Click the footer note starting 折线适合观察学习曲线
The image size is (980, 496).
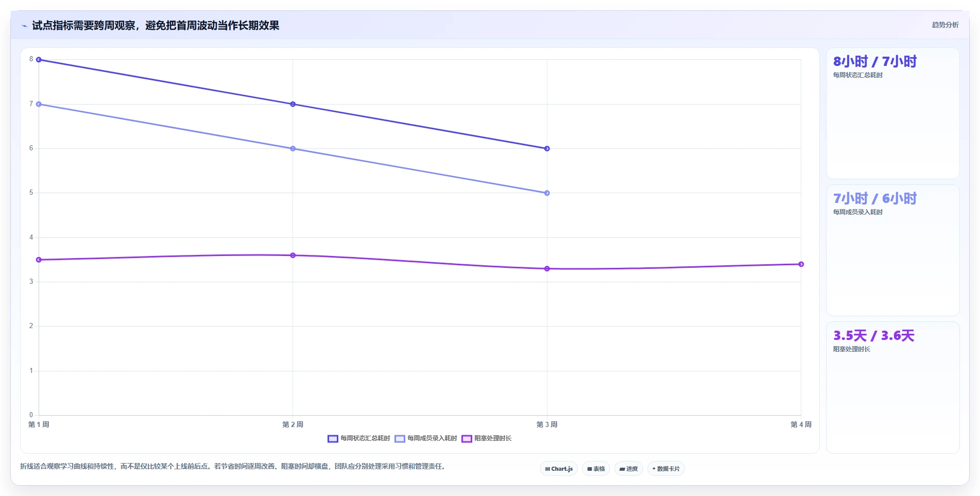coord(232,466)
